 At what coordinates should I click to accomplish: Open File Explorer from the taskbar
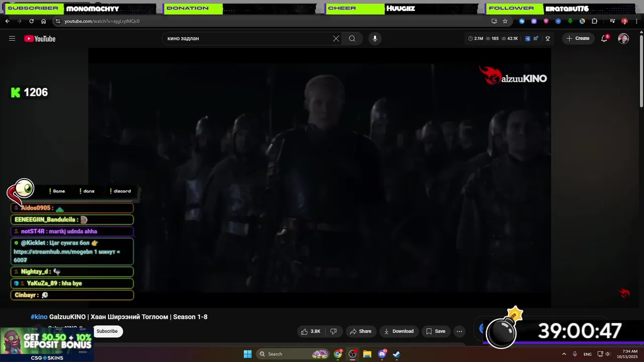pyautogui.click(x=367, y=354)
